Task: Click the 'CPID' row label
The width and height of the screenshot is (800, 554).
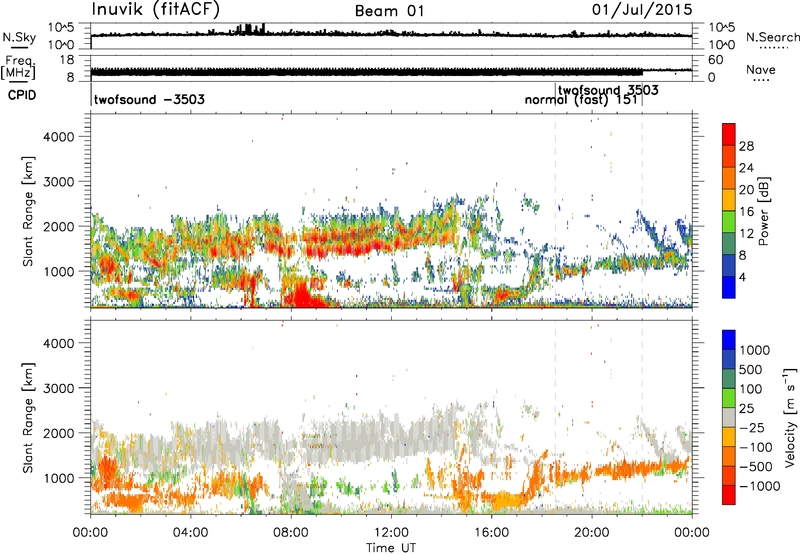Action: click(x=22, y=95)
